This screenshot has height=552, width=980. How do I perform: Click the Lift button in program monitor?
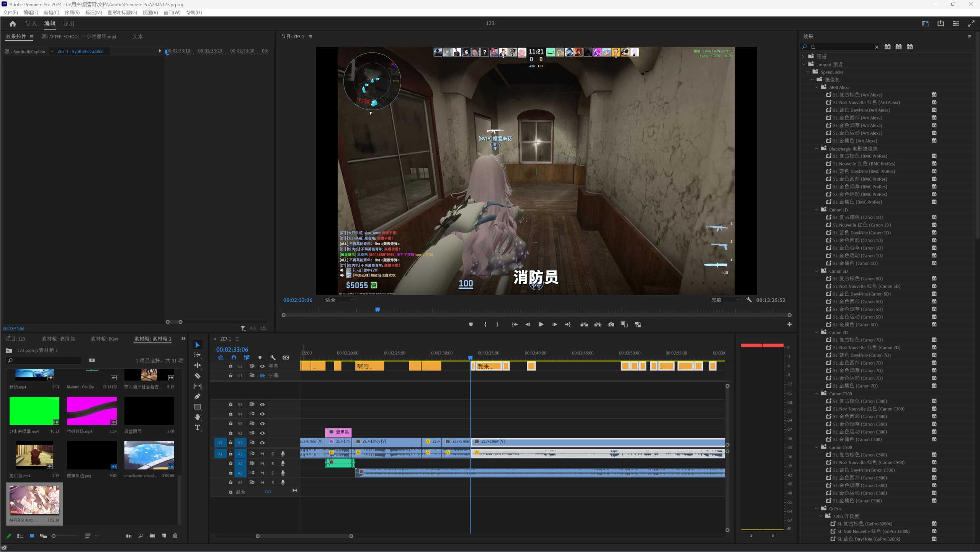tap(584, 324)
